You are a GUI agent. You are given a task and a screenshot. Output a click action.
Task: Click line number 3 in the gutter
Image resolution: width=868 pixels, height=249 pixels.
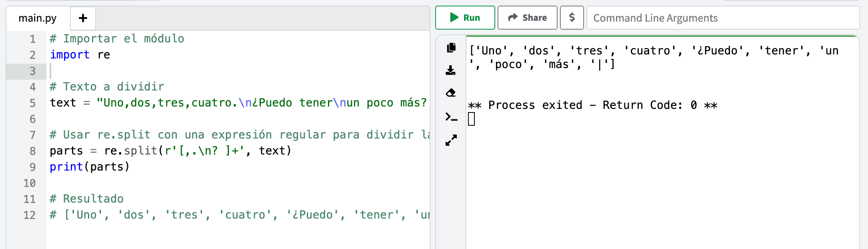[x=32, y=71]
